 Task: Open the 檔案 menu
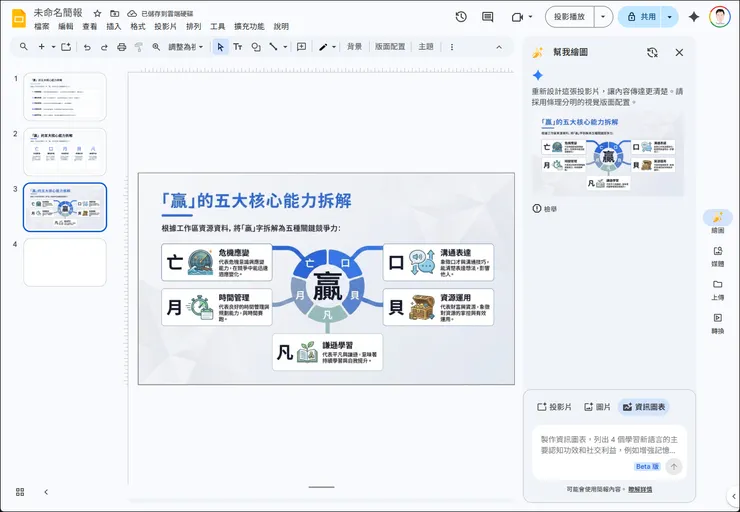[42, 26]
